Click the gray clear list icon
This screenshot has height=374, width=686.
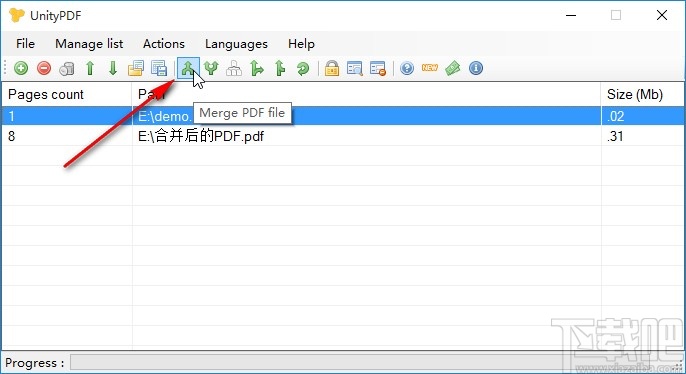click(x=66, y=69)
